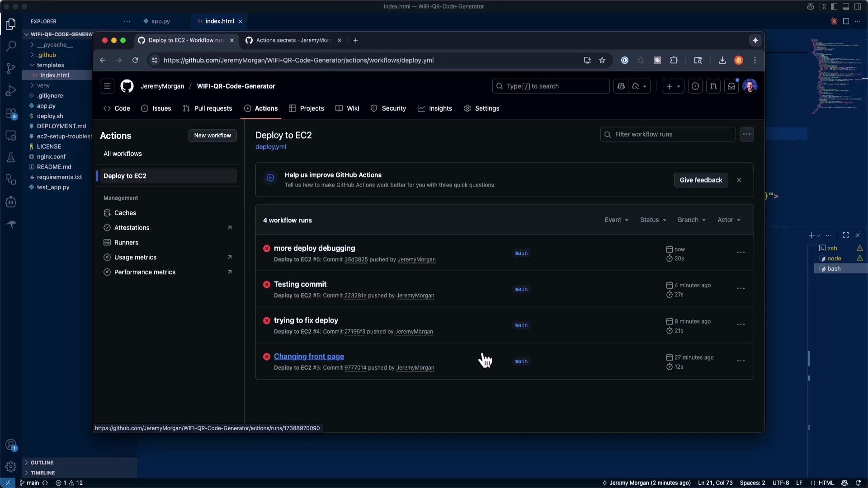
Task: Reload the GitHub page
Action: 135,60
